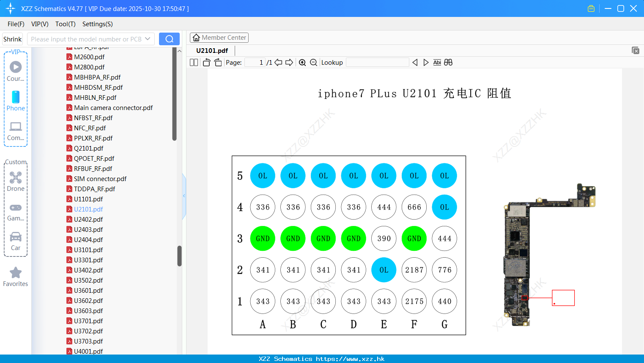
Task: Find next lookup match
Action: point(426,62)
